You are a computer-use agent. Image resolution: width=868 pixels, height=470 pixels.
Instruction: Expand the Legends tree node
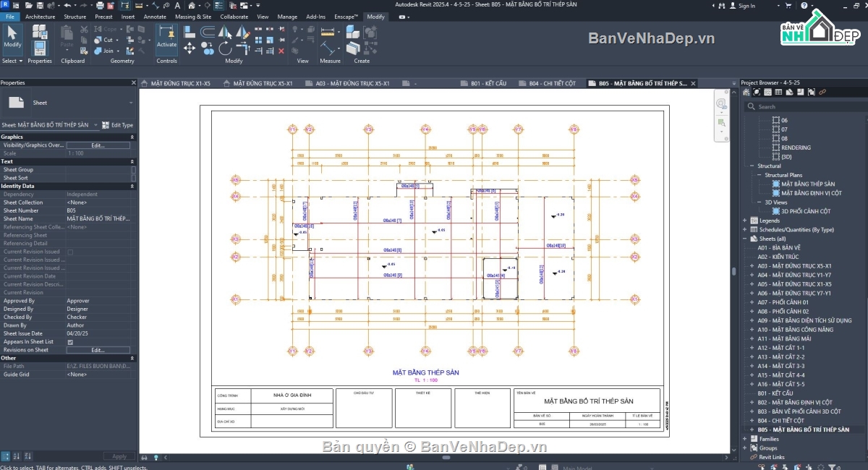coord(744,221)
